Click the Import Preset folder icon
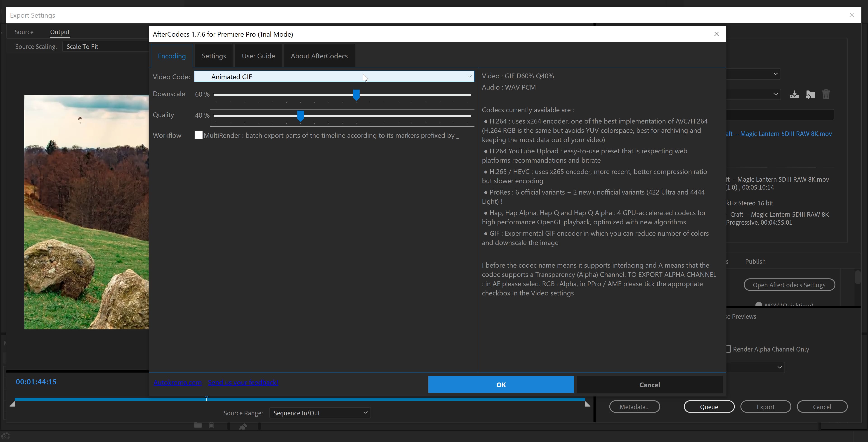Image resolution: width=868 pixels, height=442 pixels. coord(810,94)
